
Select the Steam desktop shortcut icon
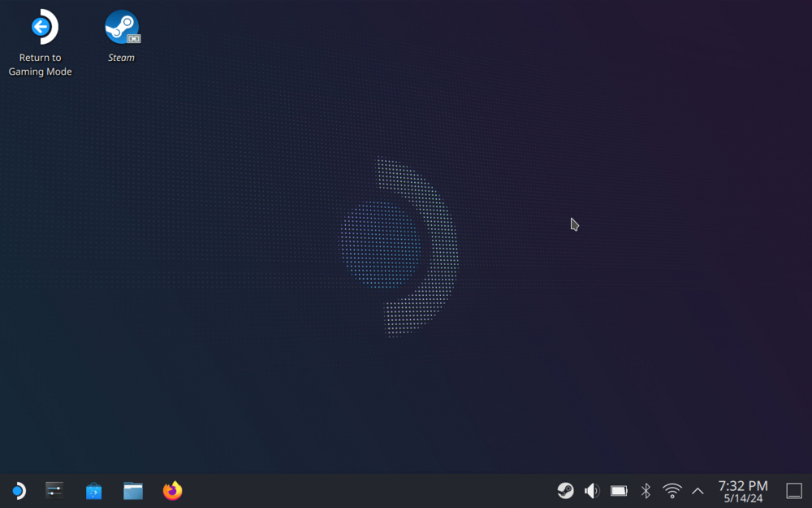[122, 28]
